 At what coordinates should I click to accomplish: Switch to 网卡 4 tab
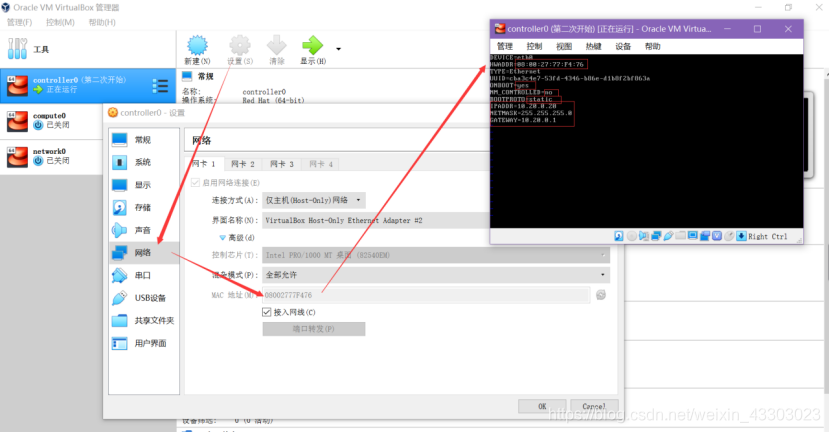(321, 164)
